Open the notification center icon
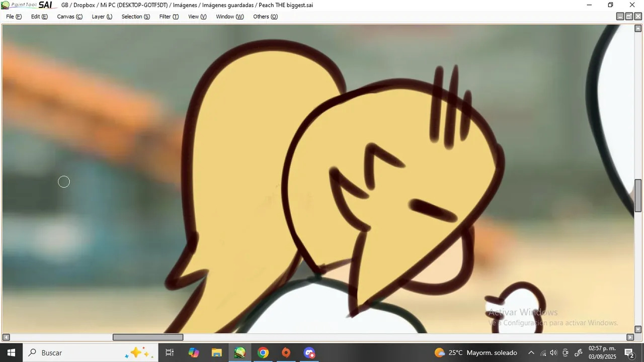644x362 pixels. (629, 353)
